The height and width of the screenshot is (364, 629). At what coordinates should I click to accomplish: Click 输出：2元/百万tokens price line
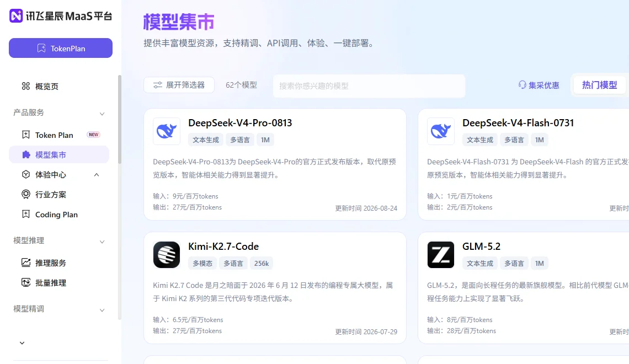(x=460, y=207)
